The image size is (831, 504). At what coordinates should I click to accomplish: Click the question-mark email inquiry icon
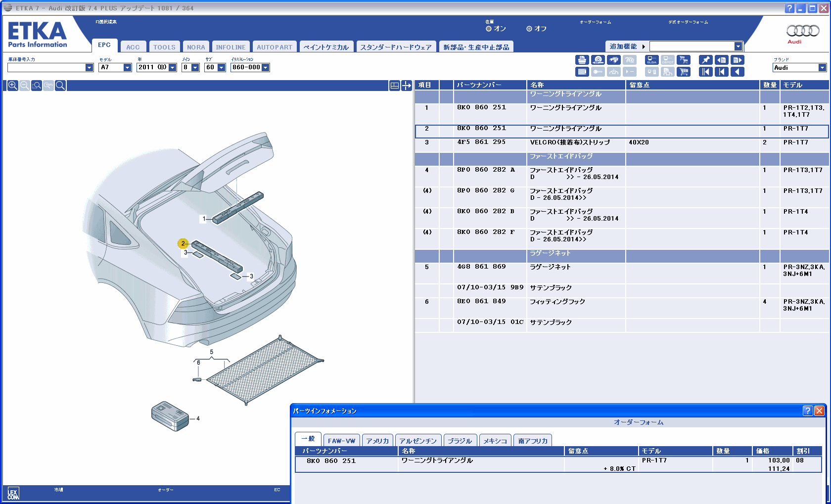coord(630,60)
